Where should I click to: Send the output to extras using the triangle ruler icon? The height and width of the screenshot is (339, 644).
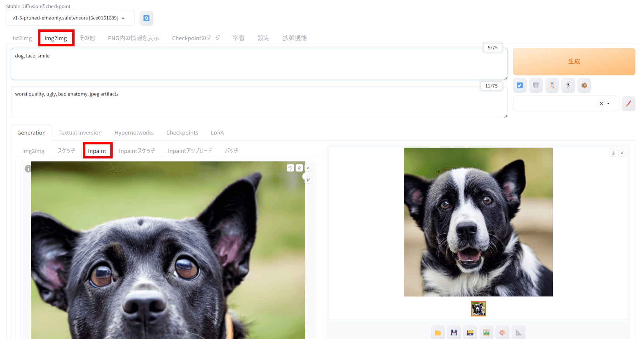click(x=519, y=332)
